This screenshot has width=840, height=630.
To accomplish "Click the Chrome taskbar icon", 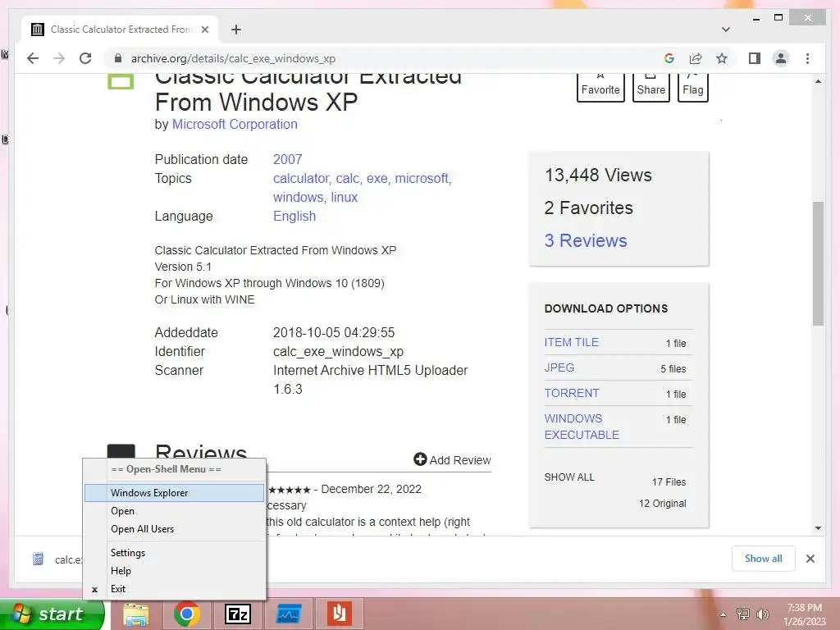I will coord(186,614).
